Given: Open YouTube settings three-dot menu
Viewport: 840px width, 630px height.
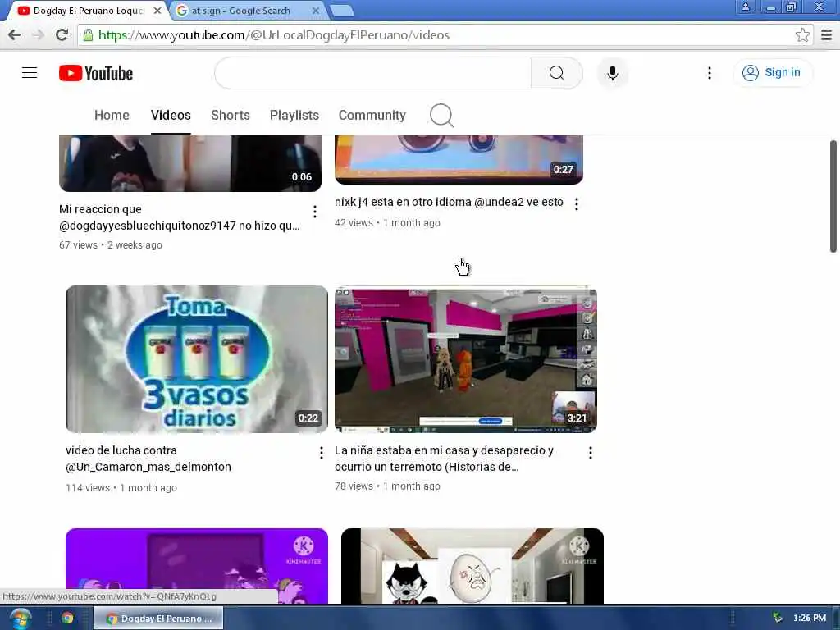Looking at the screenshot, I should coord(710,73).
